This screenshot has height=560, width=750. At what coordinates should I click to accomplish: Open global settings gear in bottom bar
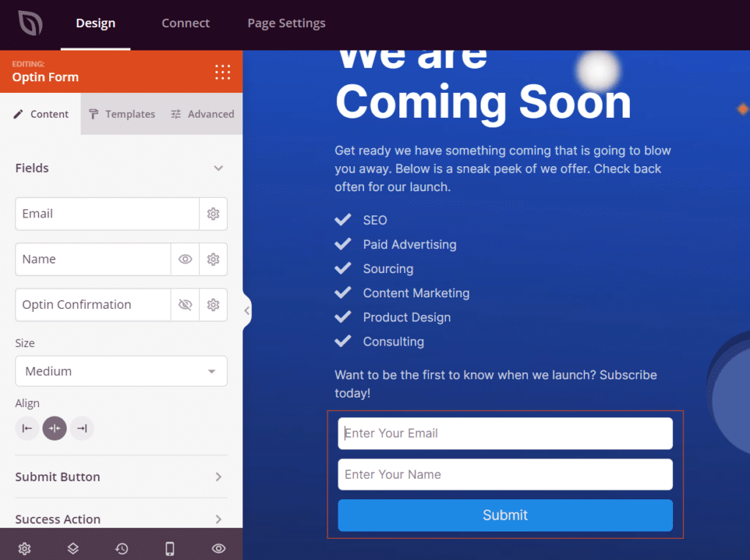coord(24,548)
